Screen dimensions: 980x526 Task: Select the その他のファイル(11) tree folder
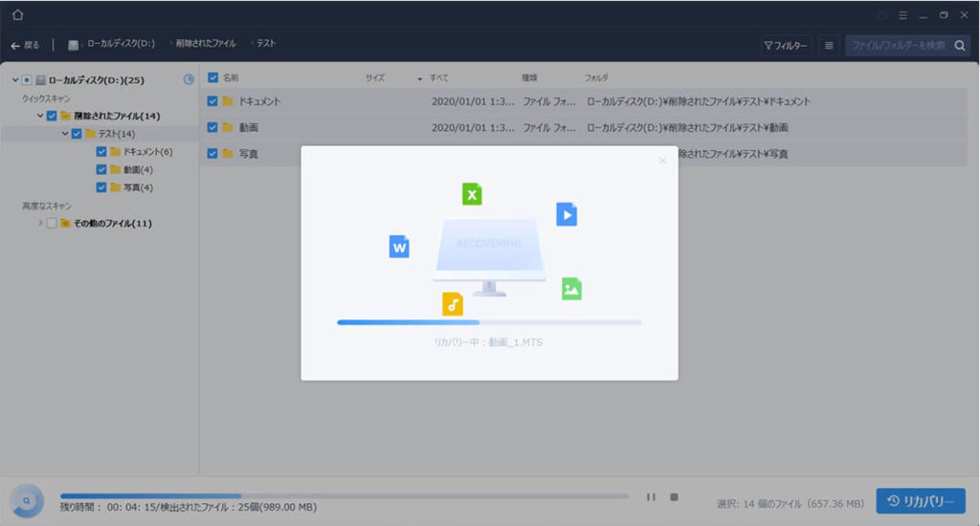tap(106, 223)
